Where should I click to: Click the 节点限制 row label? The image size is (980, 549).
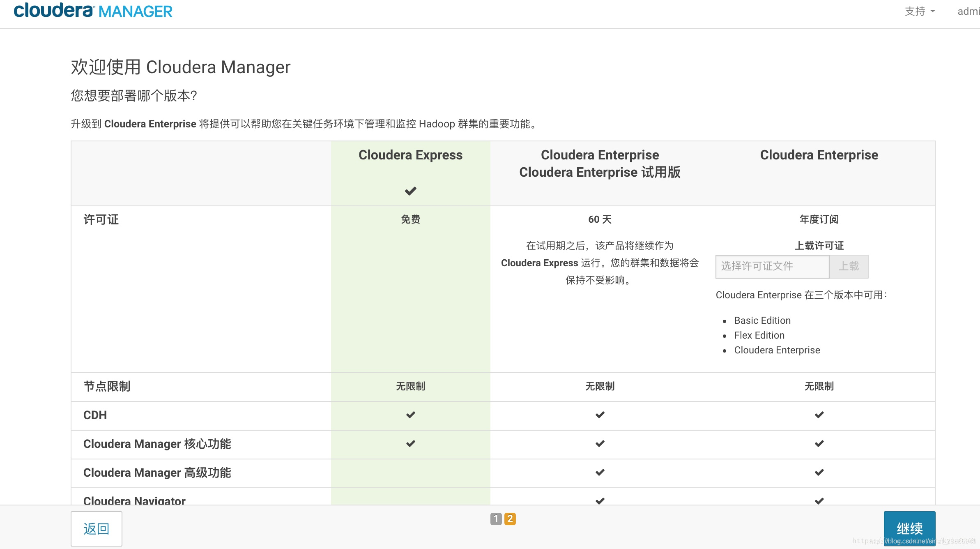coord(107,386)
